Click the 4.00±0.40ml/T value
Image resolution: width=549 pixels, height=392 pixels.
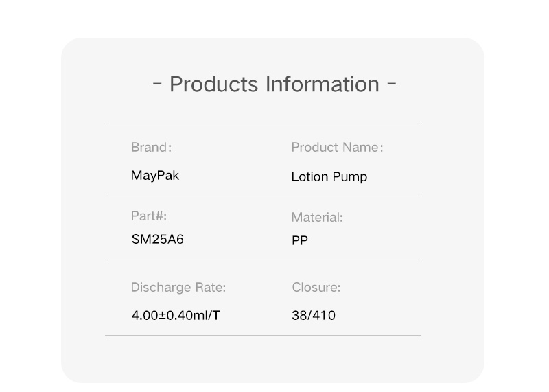tap(176, 315)
